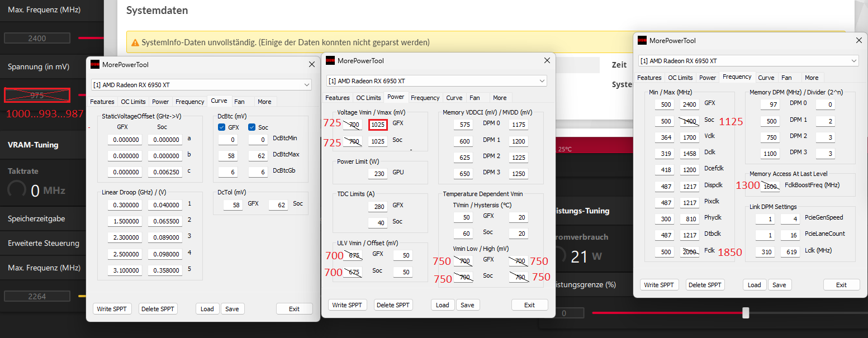
Task: Click the DPM 3 MVDD field showing 1250
Action: (519, 174)
